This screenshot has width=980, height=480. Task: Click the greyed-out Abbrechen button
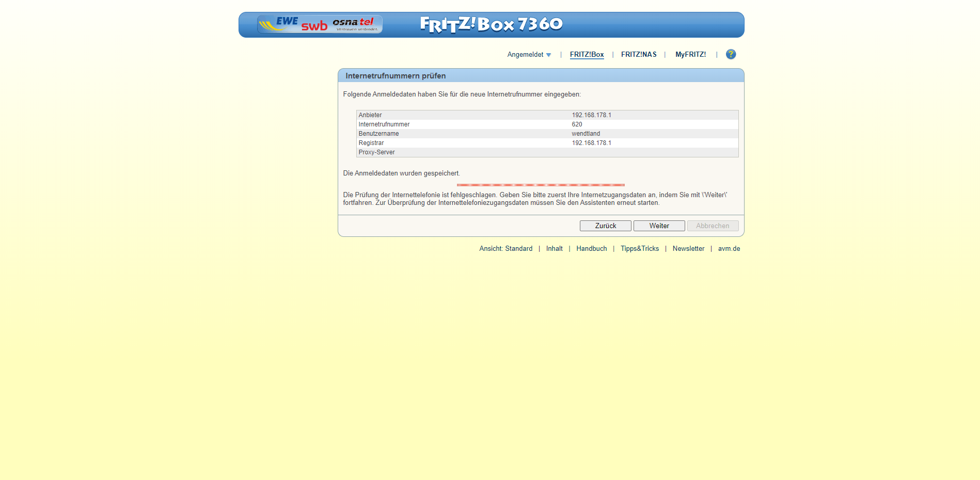pos(713,226)
